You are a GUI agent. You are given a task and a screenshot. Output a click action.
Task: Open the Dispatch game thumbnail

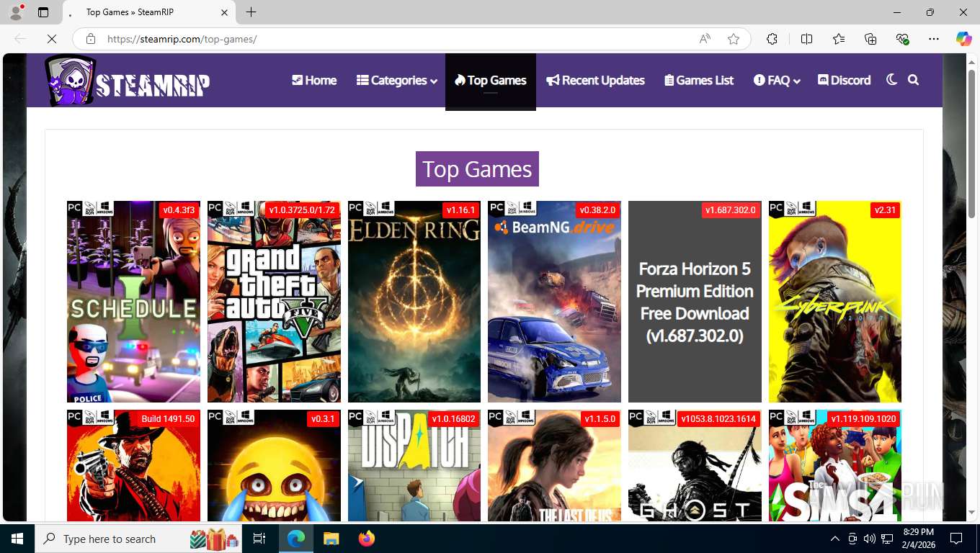[414, 465]
